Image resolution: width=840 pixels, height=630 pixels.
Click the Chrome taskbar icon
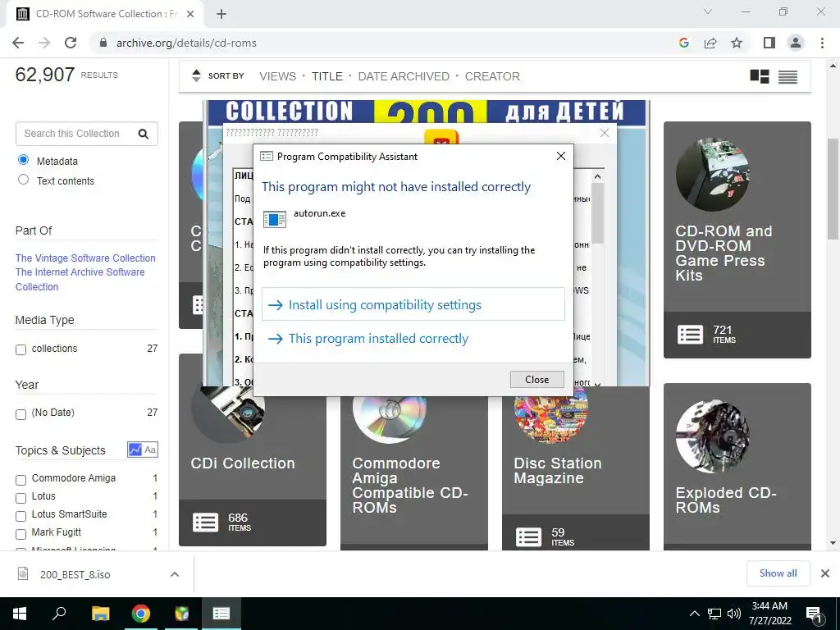pos(141,614)
